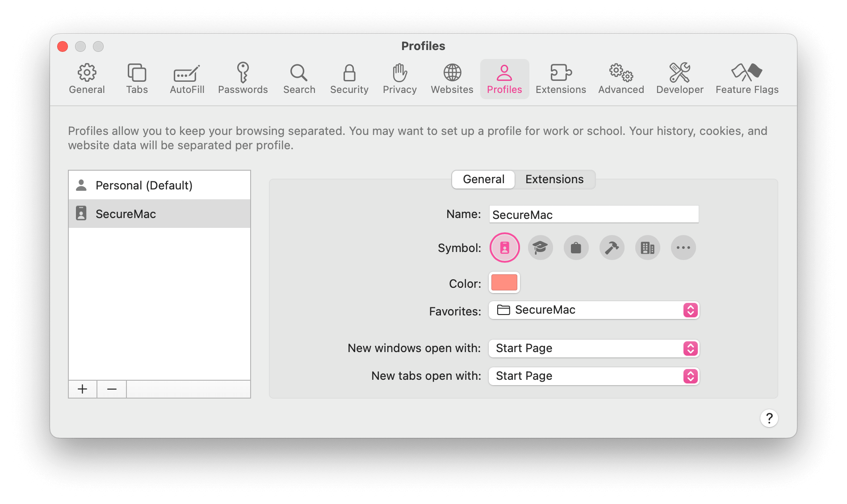Viewport: 847px width, 504px height.
Task: Add a new profile with the plus button
Action: coord(82,389)
